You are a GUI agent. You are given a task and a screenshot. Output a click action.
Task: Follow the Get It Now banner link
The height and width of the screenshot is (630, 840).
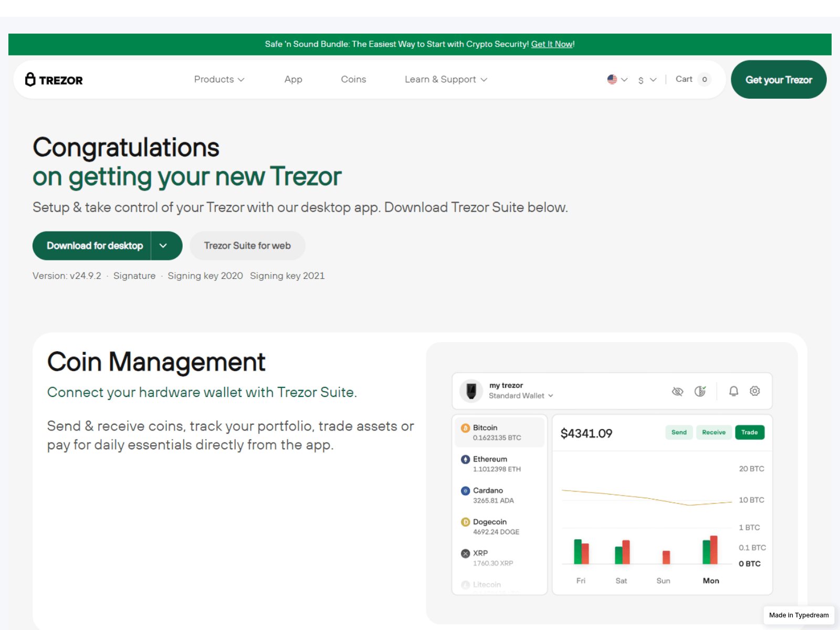tap(552, 44)
